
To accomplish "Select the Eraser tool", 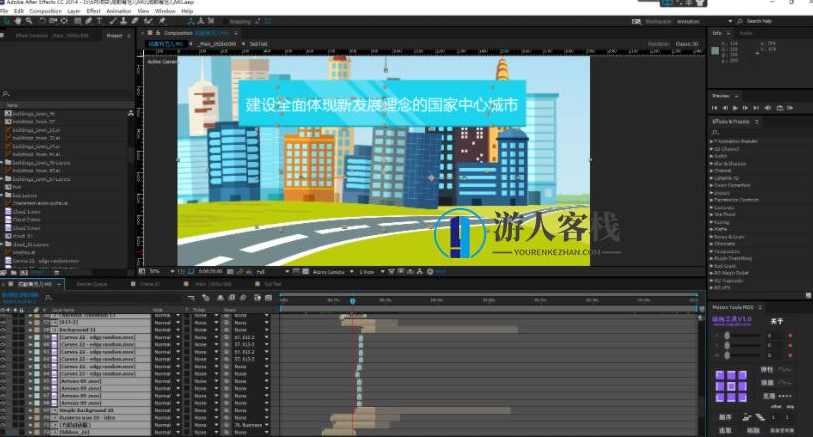I will pyautogui.click(x=134, y=21).
